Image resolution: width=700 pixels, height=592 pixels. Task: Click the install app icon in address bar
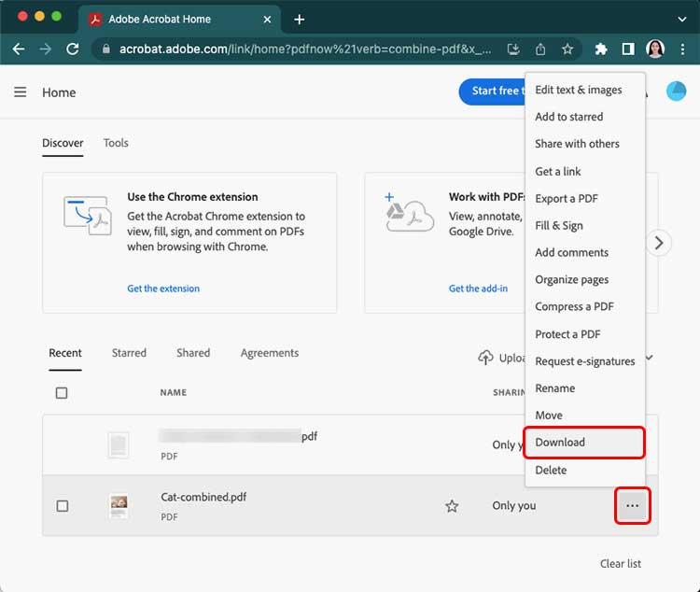coord(513,49)
